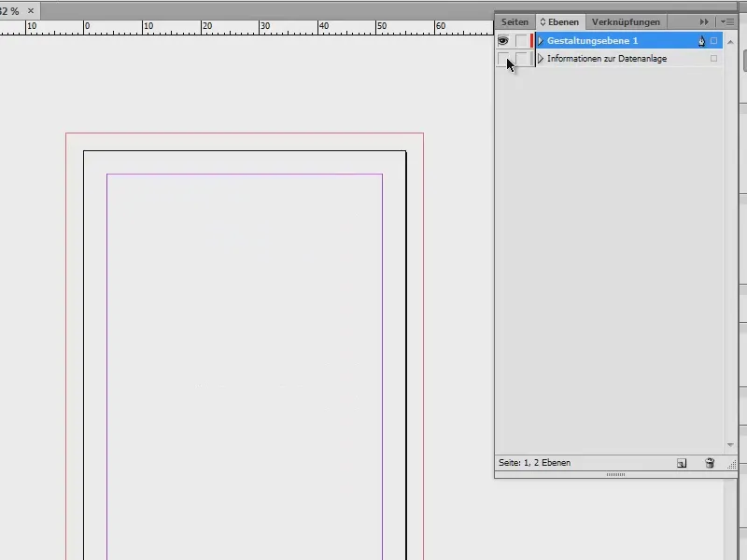Screen dimensions: 747x560
Task: Click selection square of Informationen zur Datenanlage
Action: (713, 59)
